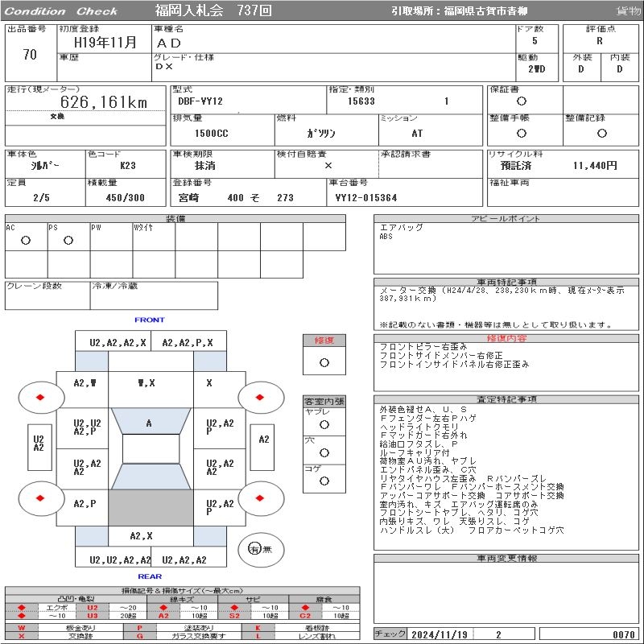Screen dimensions: 644x644
Task: Click the red U3 label in damage legend
Action: pyautogui.click(x=93, y=615)
